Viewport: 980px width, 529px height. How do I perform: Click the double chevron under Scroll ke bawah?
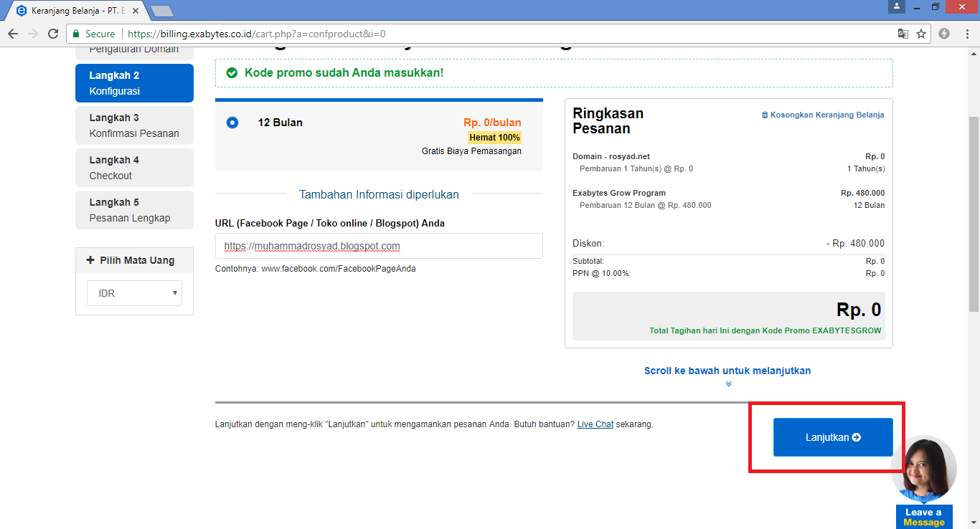pos(728,383)
